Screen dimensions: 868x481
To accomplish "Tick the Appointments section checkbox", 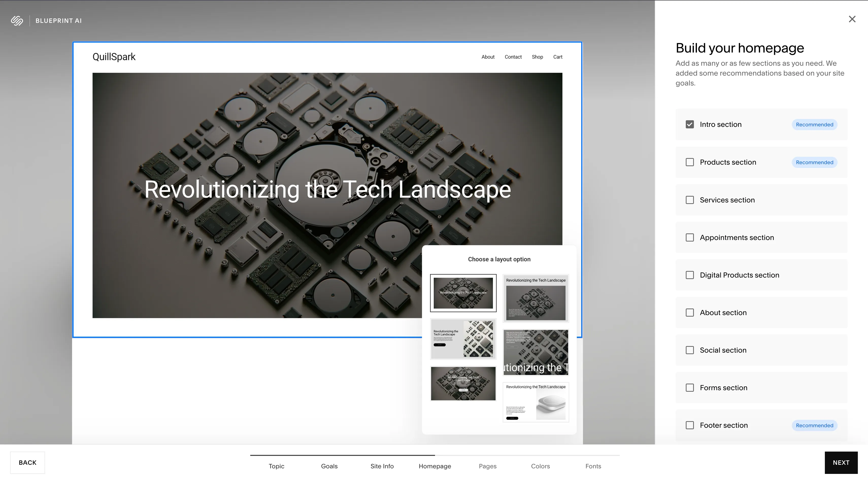I will pos(689,237).
